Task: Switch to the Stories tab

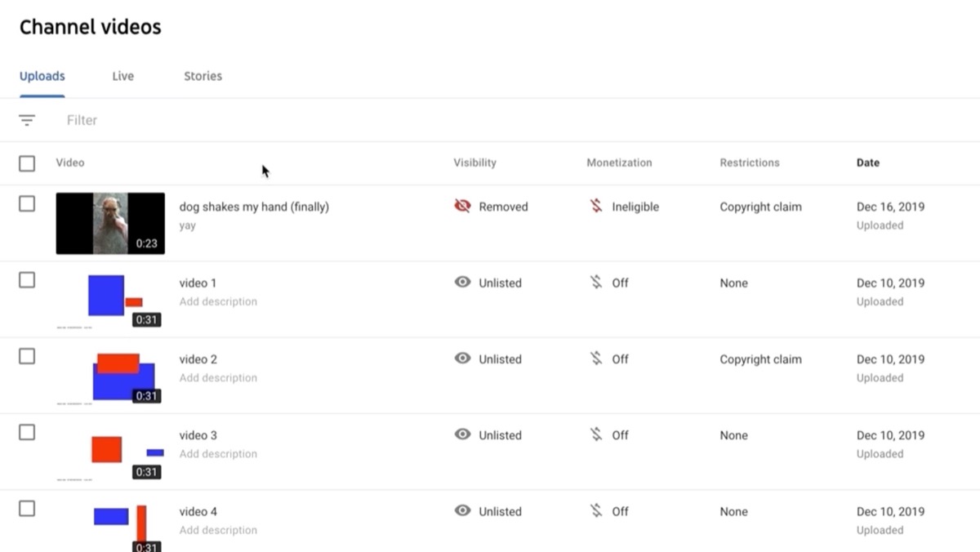Action: pyautogui.click(x=202, y=75)
